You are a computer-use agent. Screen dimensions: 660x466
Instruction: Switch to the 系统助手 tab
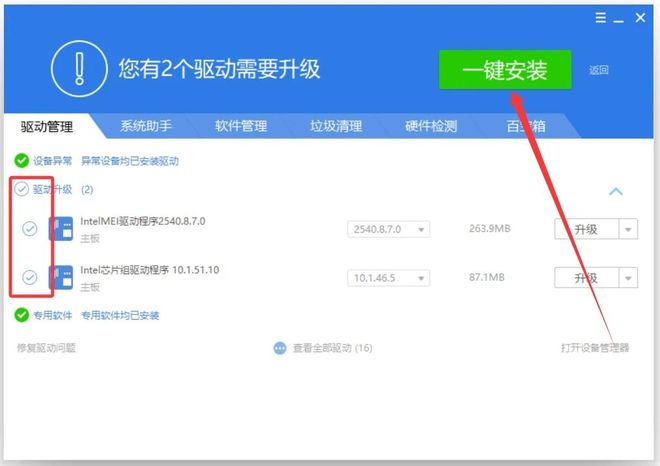(x=146, y=126)
